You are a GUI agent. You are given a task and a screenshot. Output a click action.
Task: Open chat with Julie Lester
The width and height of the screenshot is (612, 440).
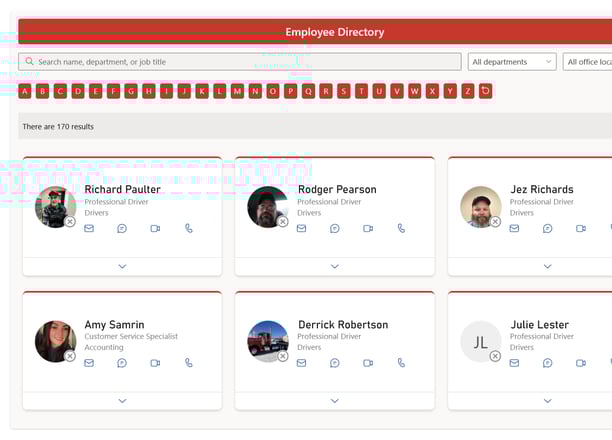[548, 363]
